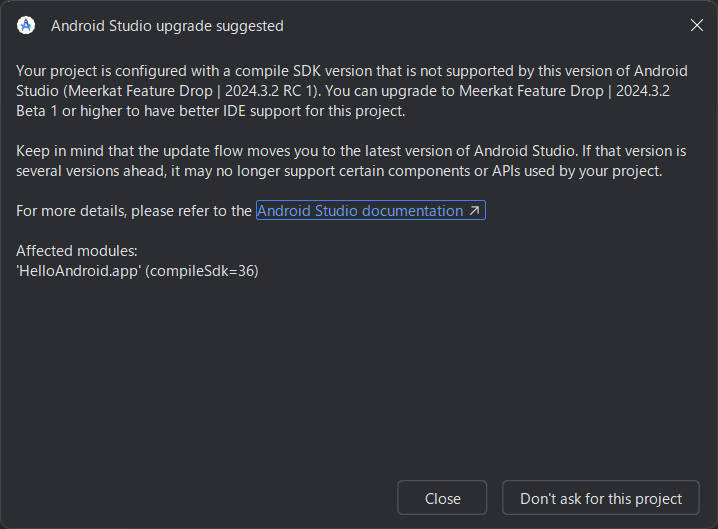Click the Android Studio logo icon in title
The width and height of the screenshot is (718, 529).
(x=26, y=25)
